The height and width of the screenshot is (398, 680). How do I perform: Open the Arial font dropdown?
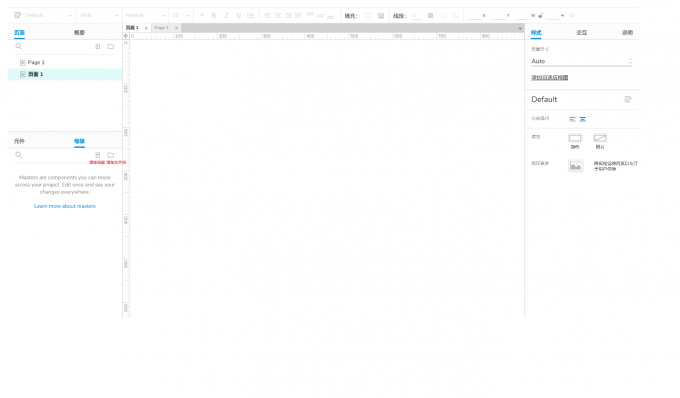pos(99,16)
